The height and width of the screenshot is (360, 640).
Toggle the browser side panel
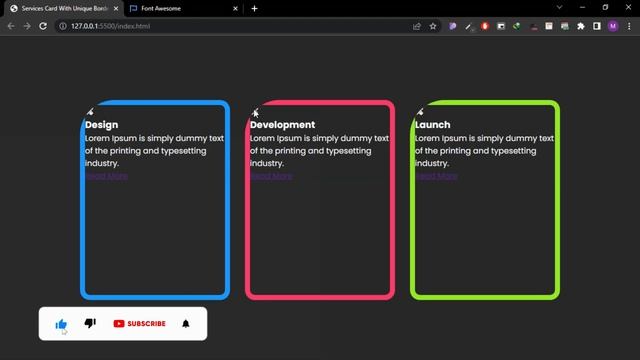pos(597,26)
